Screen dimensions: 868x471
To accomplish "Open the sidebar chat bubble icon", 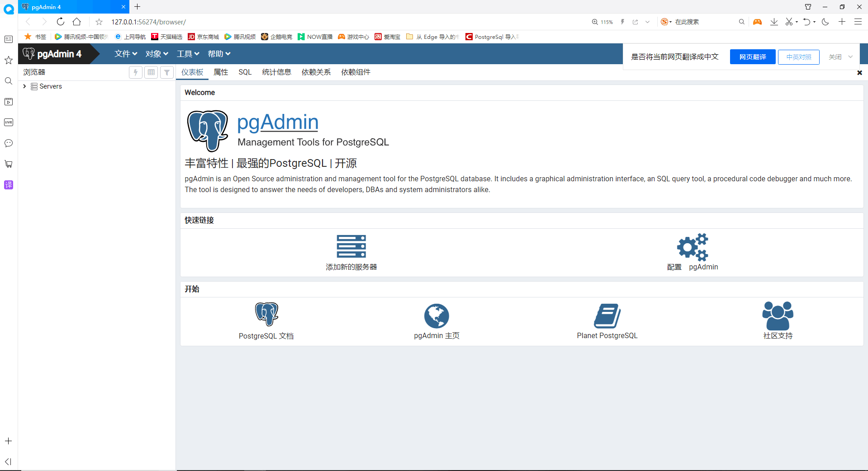I will click(9, 143).
